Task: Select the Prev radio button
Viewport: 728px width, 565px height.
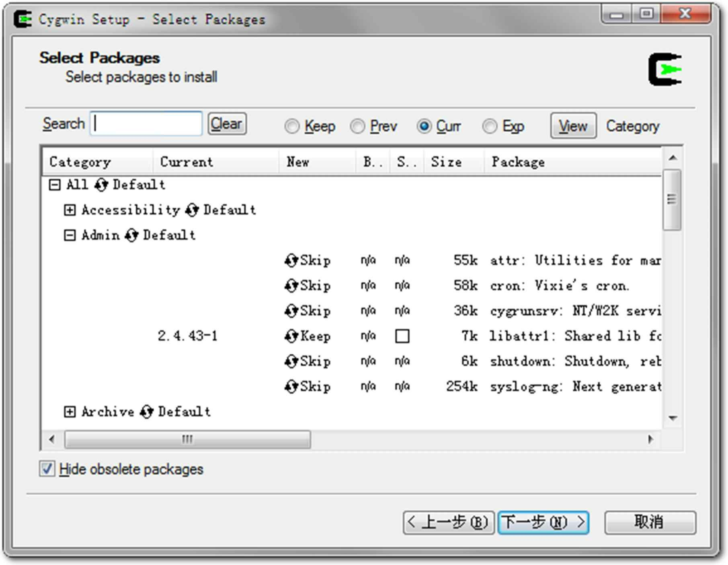Action: [357, 126]
